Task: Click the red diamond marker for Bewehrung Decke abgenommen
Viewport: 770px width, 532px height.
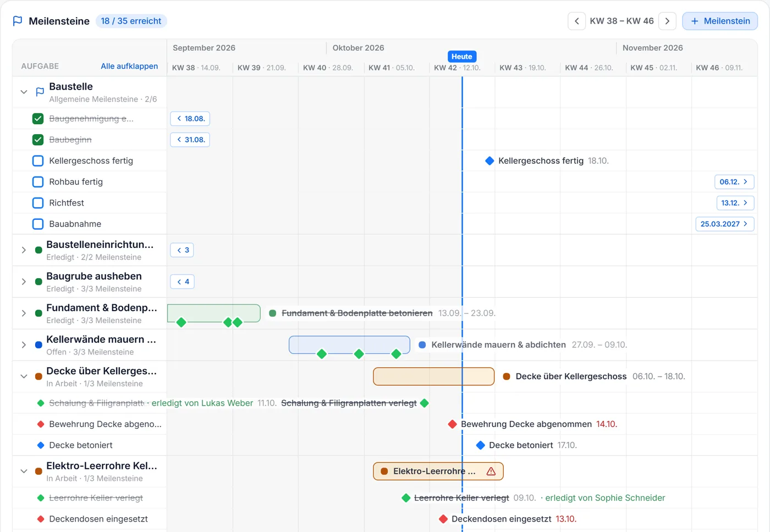Action: (x=452, y=424)
